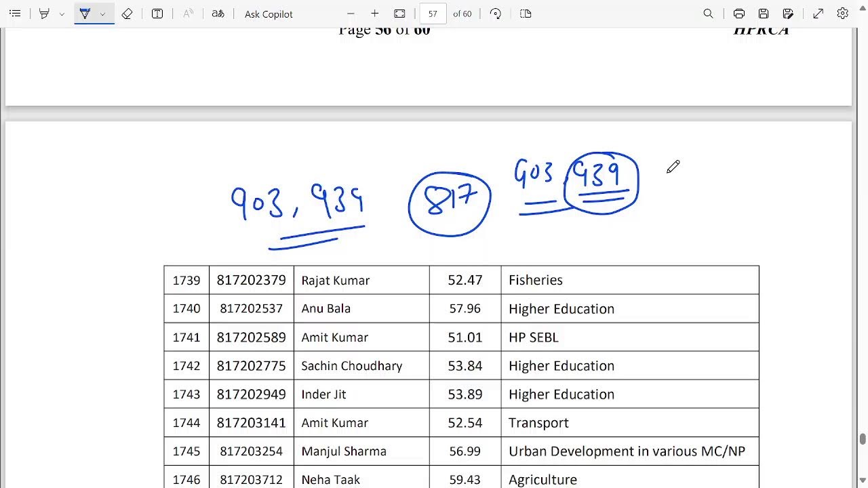868x488 pixels.
Task: Toggle Fit to page view
Action: pyautogui.click(x=399, y=14)
